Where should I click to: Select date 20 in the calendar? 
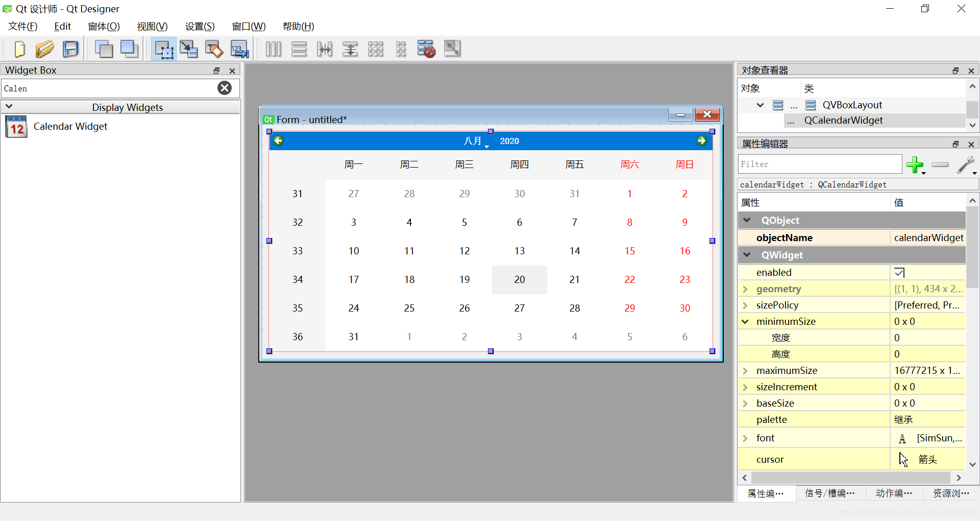click(520, 279)
